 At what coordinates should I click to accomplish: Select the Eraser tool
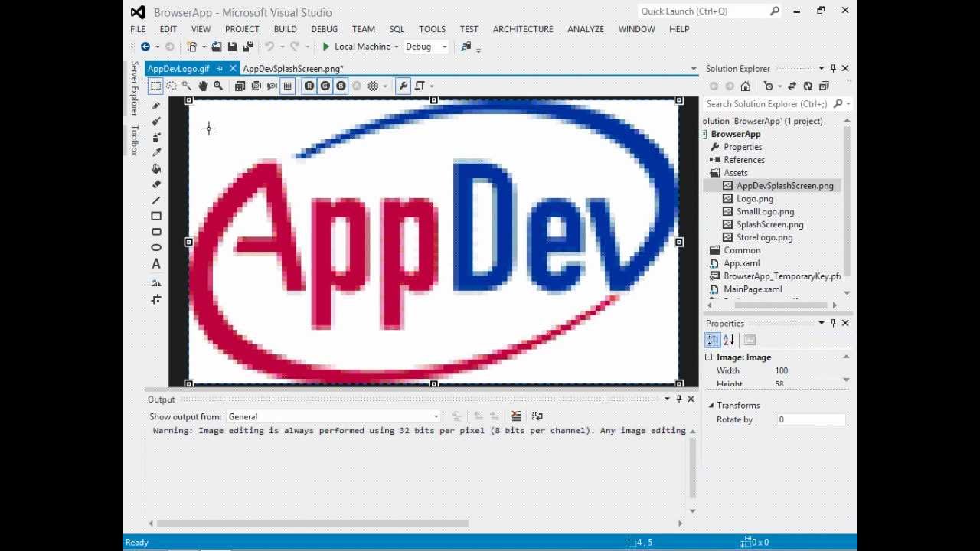click(156, 184)
